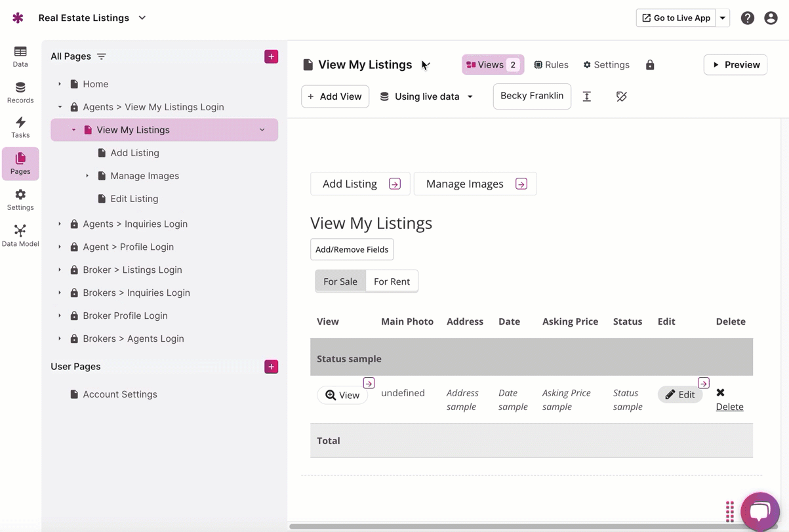Open the chat support bubble

point(759,511)
